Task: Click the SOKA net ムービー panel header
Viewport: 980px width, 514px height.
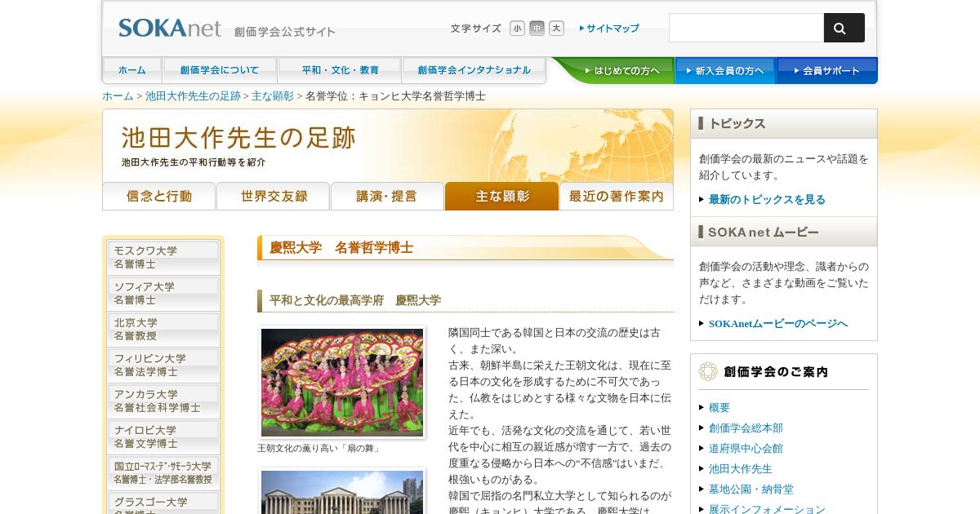Action: click(784, 232)
